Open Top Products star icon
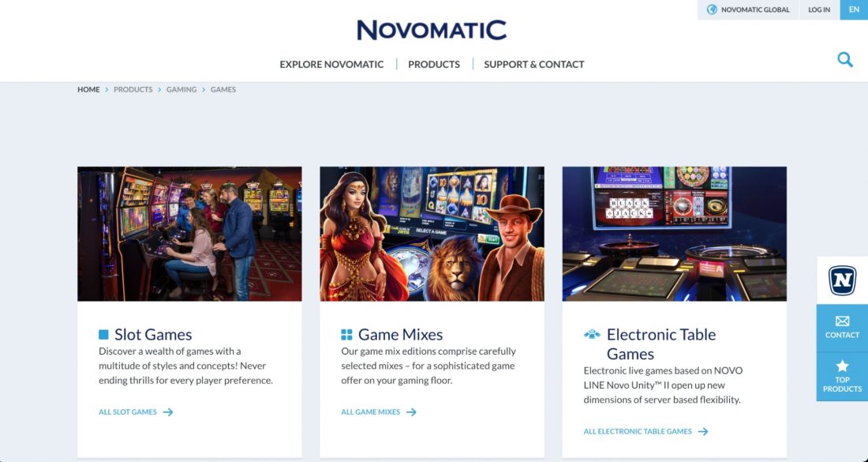 pyautogui.click(x=842, y=366)
